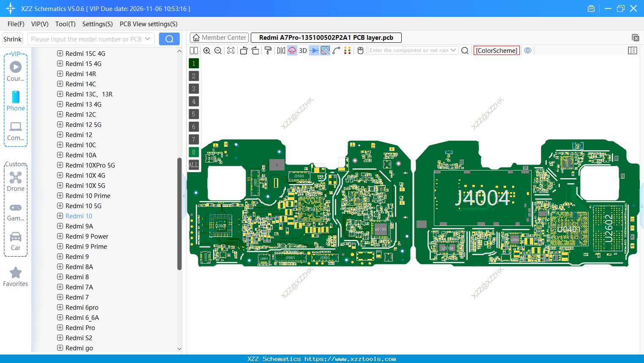Switch to 3D board view
Viewport: 644px width, 363px height.
click(x=302, y=50)
